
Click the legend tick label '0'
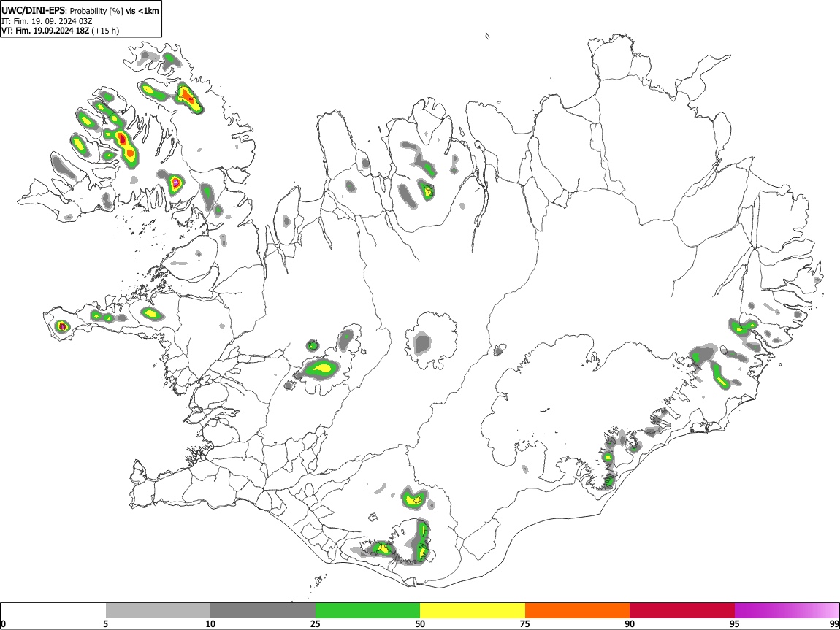[x=3, y=623]
